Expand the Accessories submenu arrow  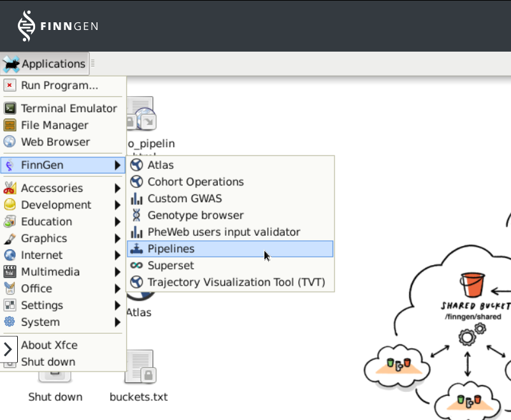pos(117,188)
